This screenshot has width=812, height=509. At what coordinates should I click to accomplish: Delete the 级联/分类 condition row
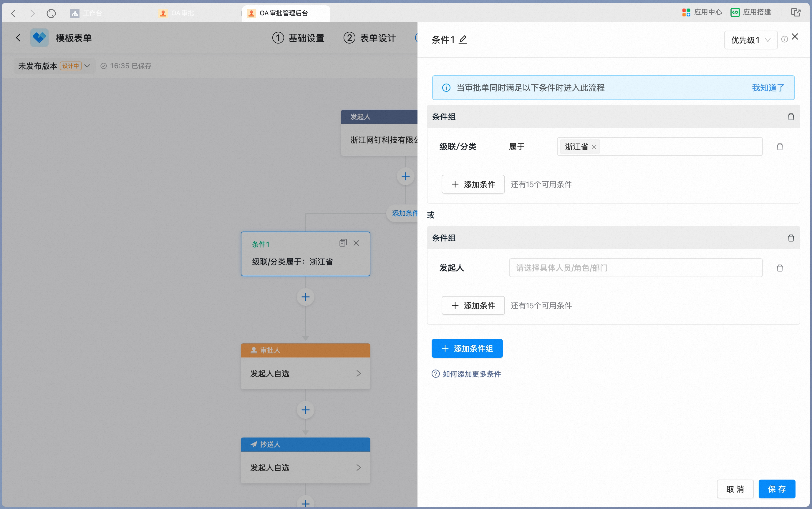(780, 147)
